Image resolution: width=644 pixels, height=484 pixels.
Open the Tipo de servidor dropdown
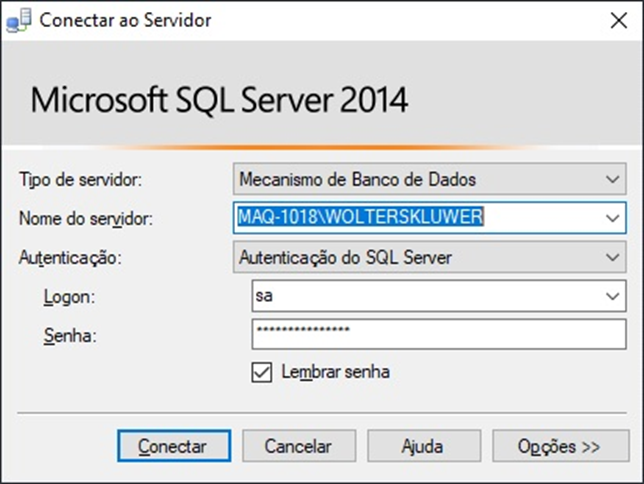pyautogui.click(x=430, y=179)
